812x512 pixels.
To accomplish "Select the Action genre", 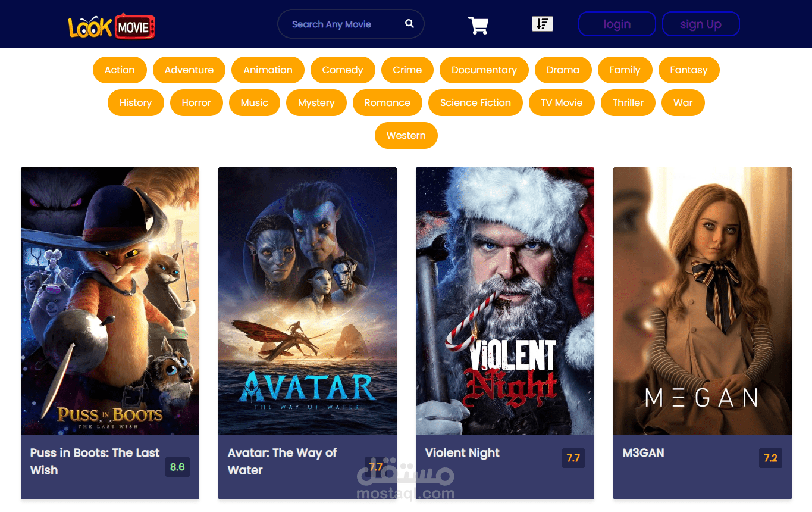I will pyautogui.click(x=119, y=70).
